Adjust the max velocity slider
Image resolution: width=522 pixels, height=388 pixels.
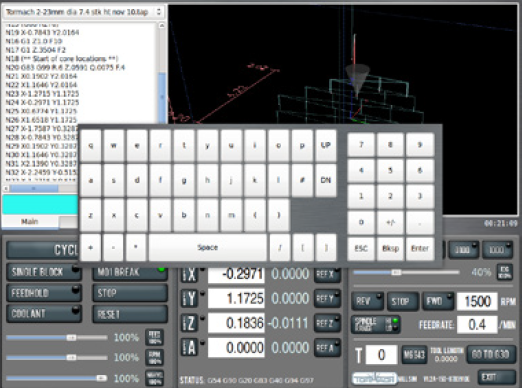pos(57,378)
